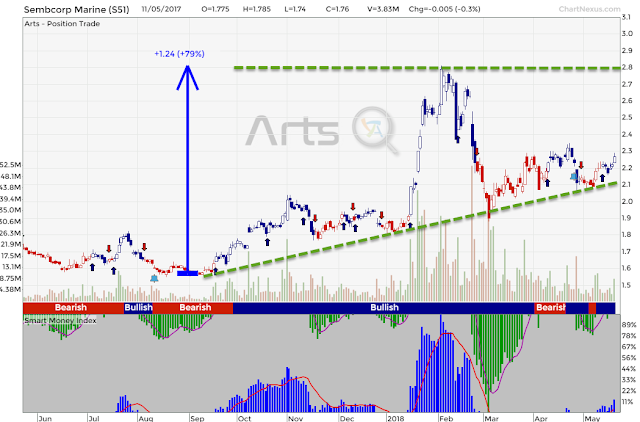The image size is (640, 422).
Task: Select the Bearish band near April
Action: pyautogui.click(x=550, y=308)
